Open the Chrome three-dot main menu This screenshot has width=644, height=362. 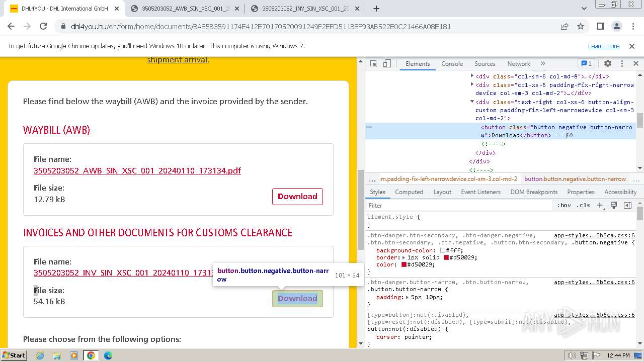tap(632, 27)
